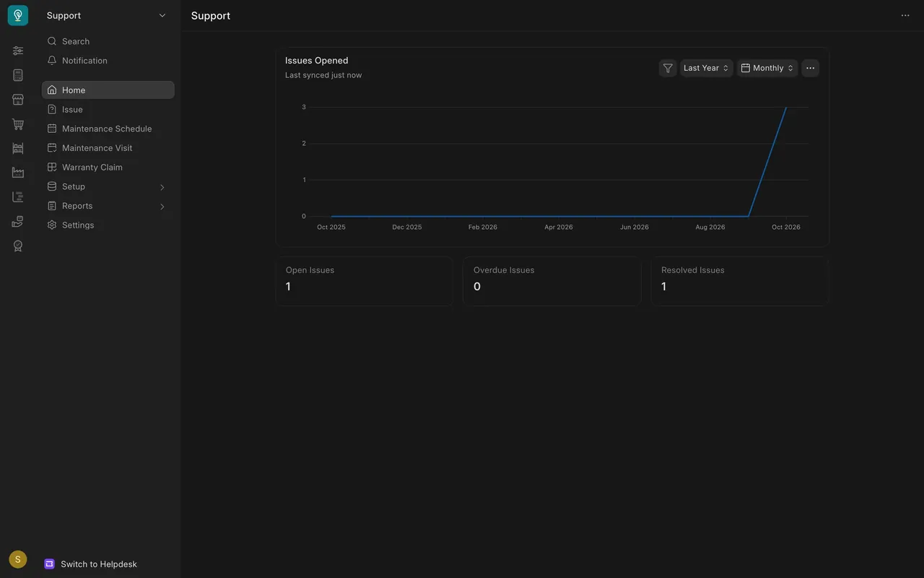The height and width of the screenshot is (578, 924).
Task: Click the Support page title in header
Action: [x=211, y=16]
